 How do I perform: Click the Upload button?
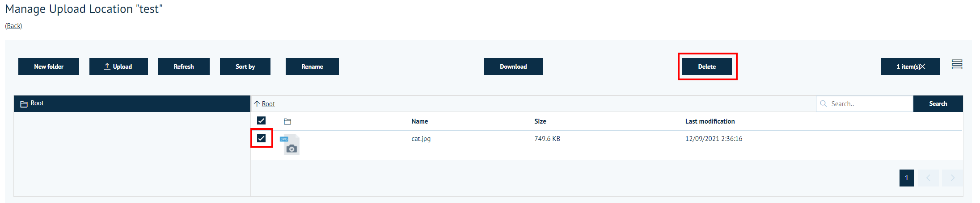pos(118,66)
